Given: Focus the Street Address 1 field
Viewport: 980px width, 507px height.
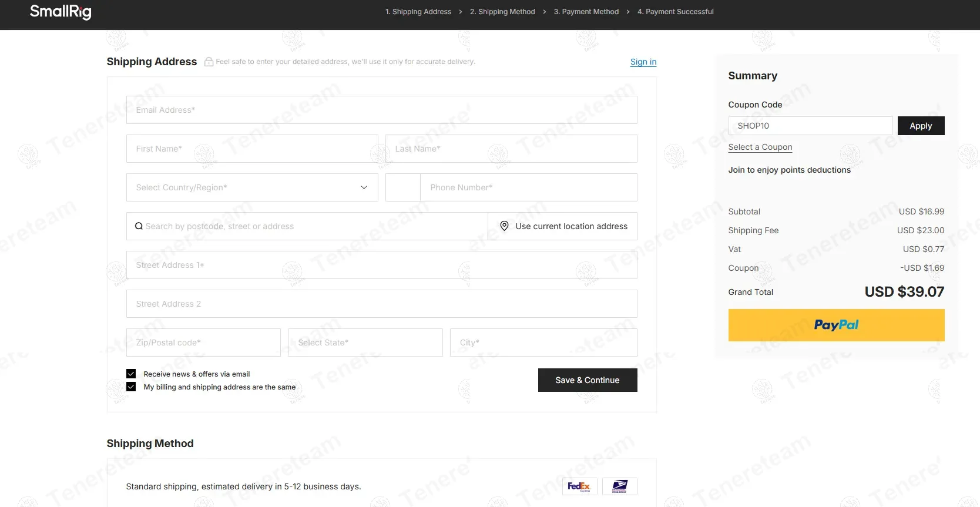Looking at the screenshot, I should (382, 265).
